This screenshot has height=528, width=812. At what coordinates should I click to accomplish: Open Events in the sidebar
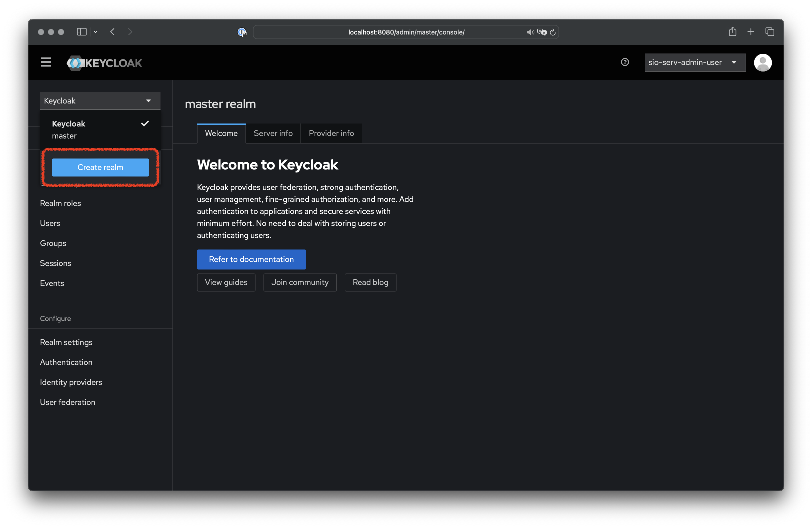coord(52,283)
